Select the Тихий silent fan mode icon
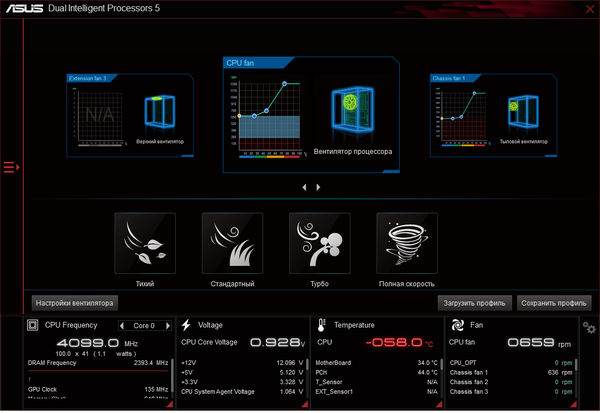 [145, 243]
